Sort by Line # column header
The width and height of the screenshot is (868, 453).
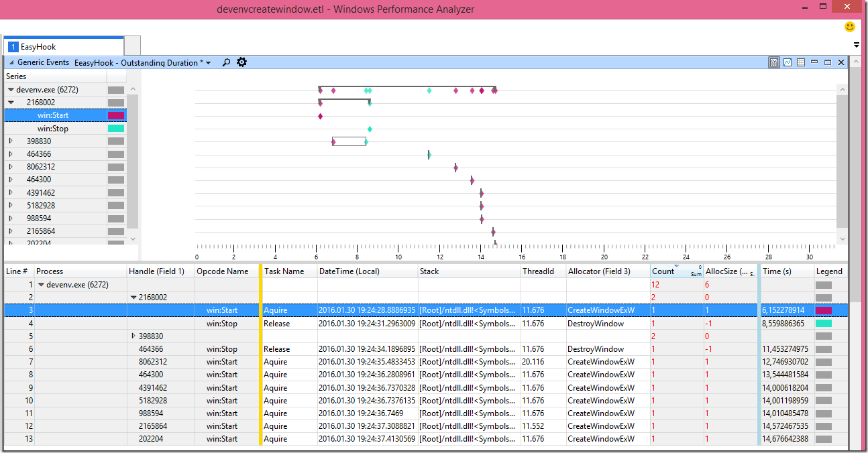(x=17, y=271)
